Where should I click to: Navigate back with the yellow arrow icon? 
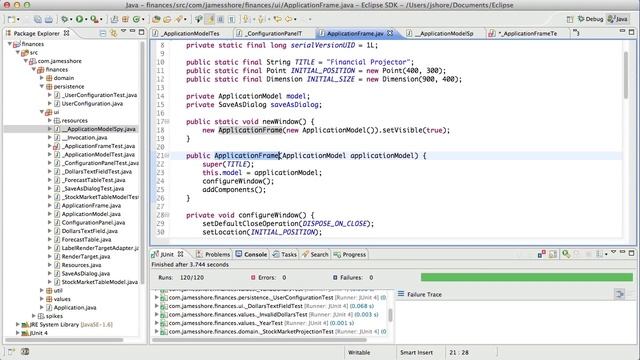click(289, 19)
